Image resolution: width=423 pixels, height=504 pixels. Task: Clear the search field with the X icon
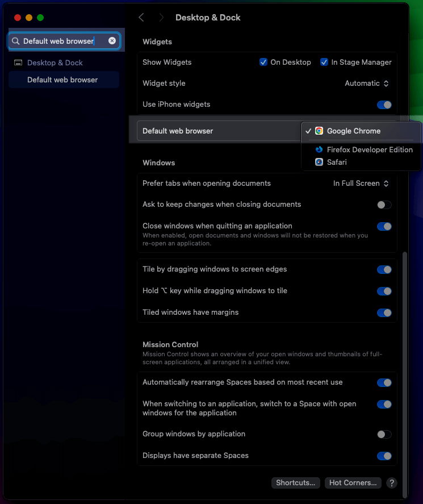pyautogui.click(x=112, y=41)
